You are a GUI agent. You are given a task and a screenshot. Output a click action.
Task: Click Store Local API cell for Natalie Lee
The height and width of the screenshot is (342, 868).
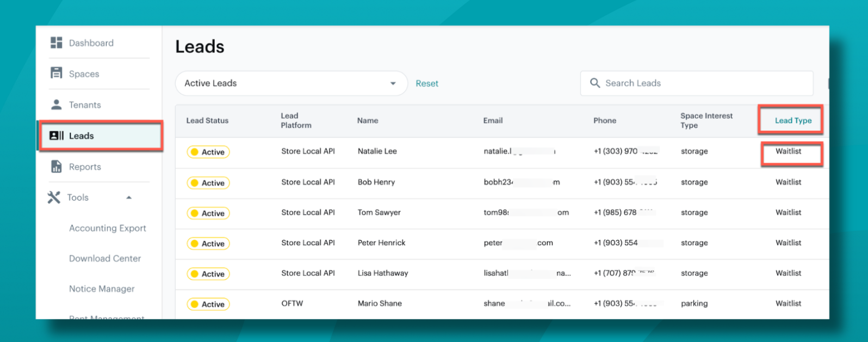(308, 151)
